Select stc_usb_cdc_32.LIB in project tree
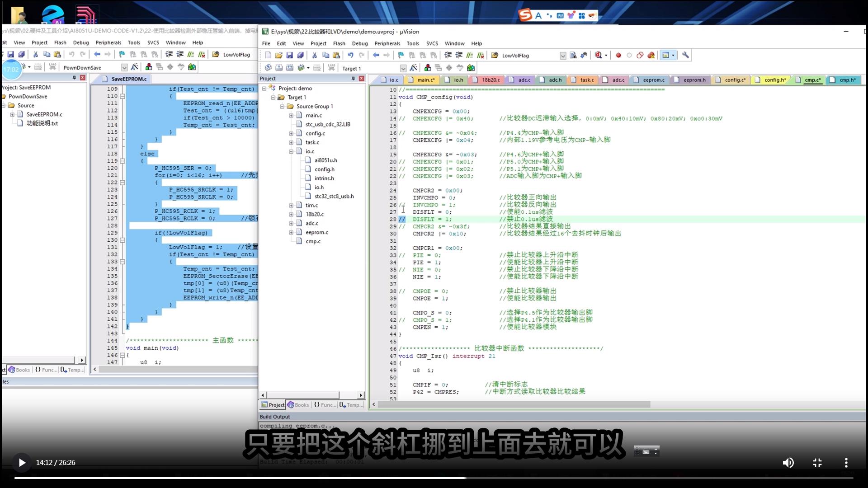Screen dimensions: 868x488 click(x=328, y=124)
